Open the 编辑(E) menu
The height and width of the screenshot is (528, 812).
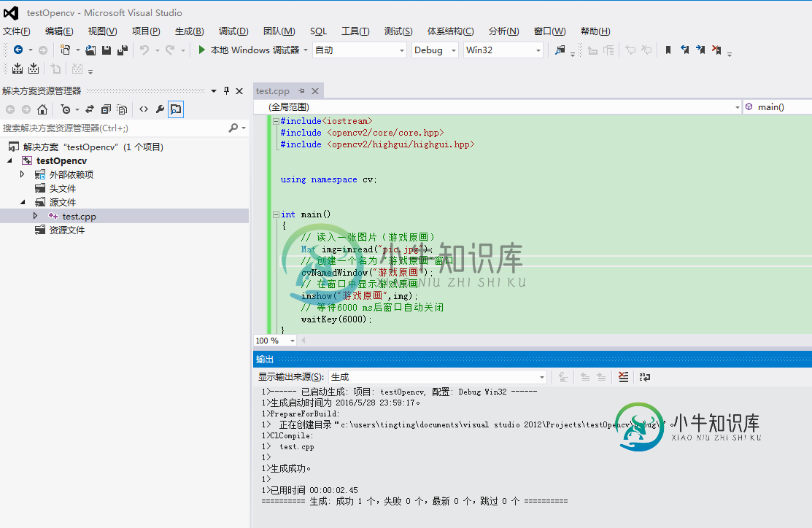point(59,31)
